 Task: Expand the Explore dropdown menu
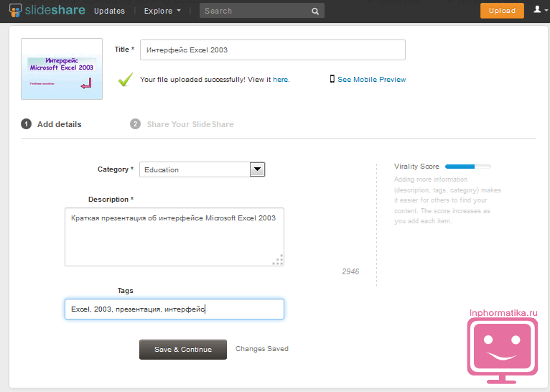tap(162, 11)
